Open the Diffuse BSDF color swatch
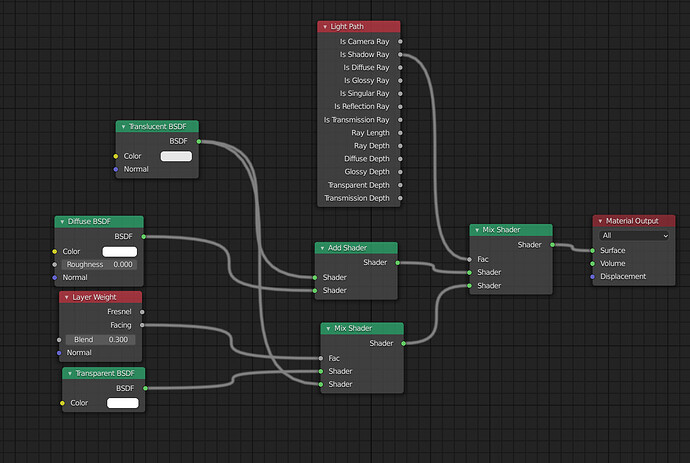This screenshot has height=463, width=690. coord(120,252)
